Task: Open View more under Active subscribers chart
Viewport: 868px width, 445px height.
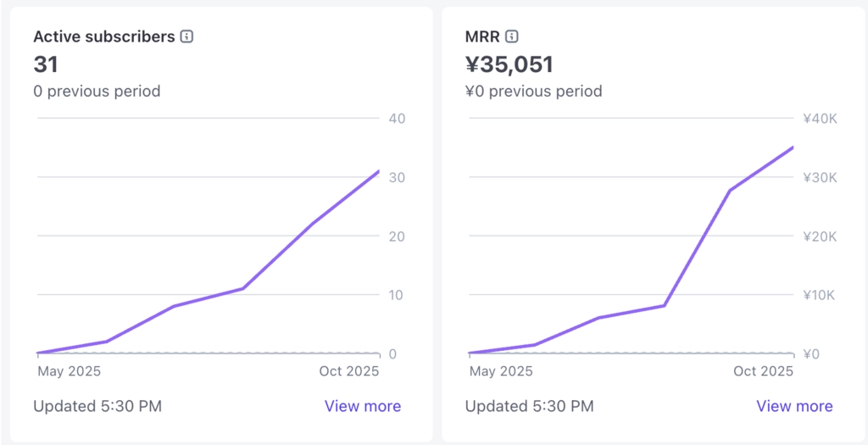Action: (x=363, y=406)
